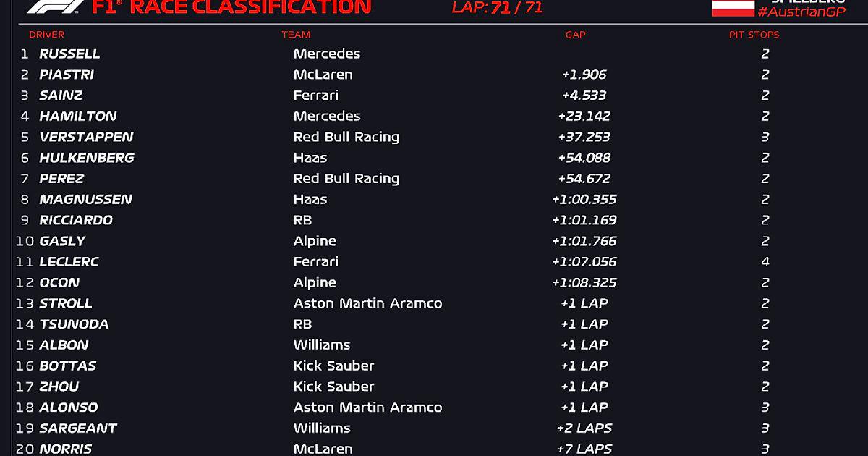Click the Austrian flag icon
Viewport: 868px width, 456px height.
pos(733,8)
